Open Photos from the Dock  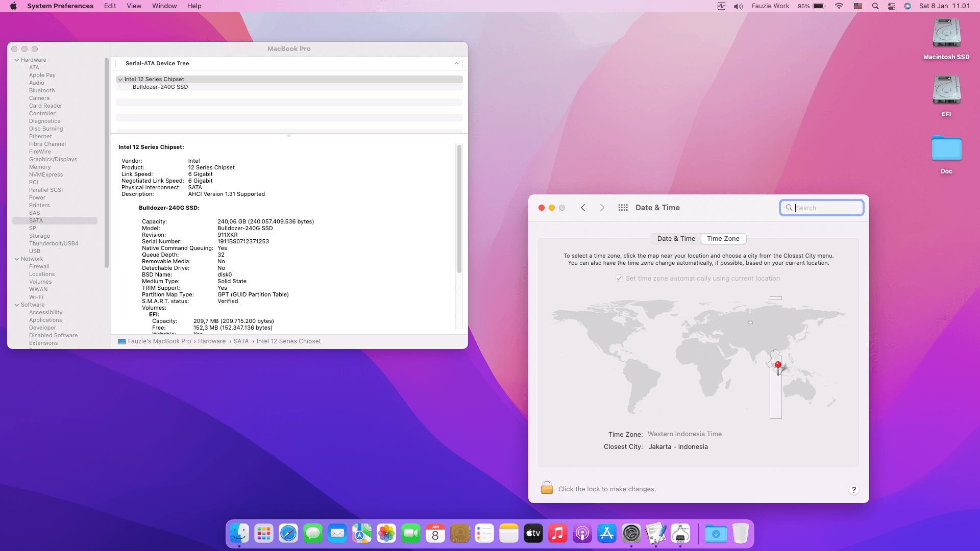coord(386,534)
